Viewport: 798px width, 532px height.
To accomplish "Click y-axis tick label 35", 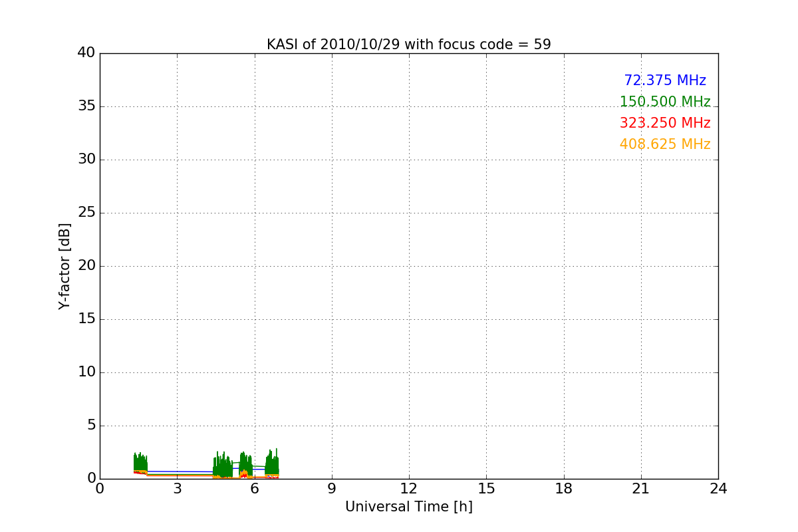I will [x=86, y=106].
